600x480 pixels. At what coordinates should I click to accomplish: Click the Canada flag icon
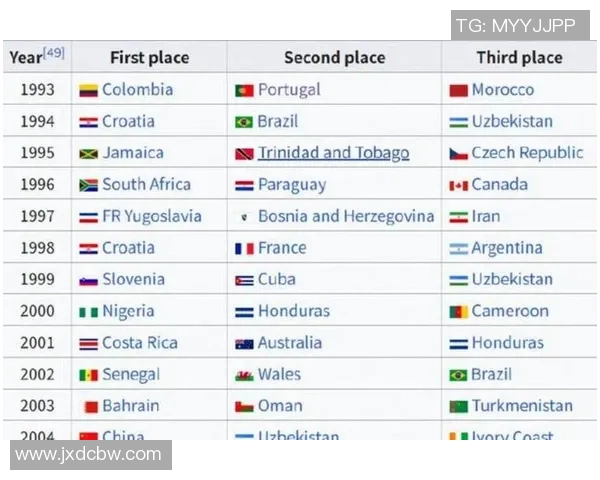click(x=458, y=185)
